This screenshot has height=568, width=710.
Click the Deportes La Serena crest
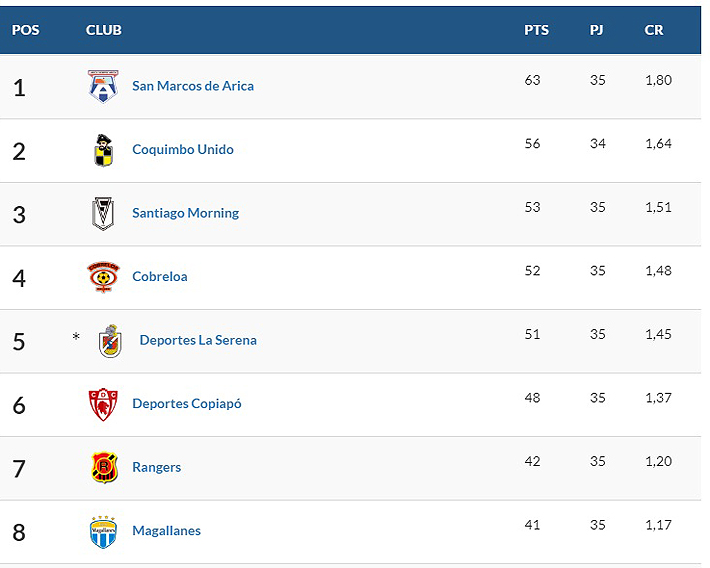110,341
